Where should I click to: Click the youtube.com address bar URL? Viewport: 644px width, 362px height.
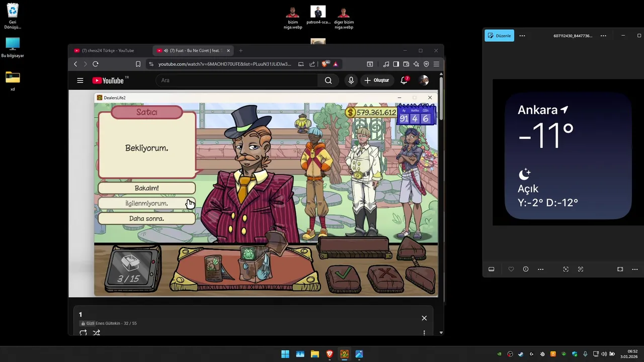(224, 64)
